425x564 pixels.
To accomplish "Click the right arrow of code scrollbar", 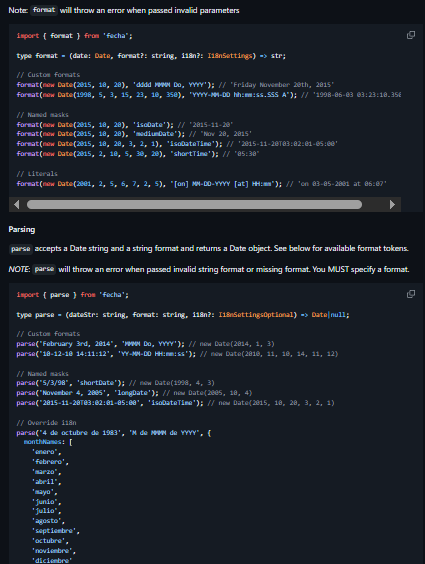I will coord(392,204).
